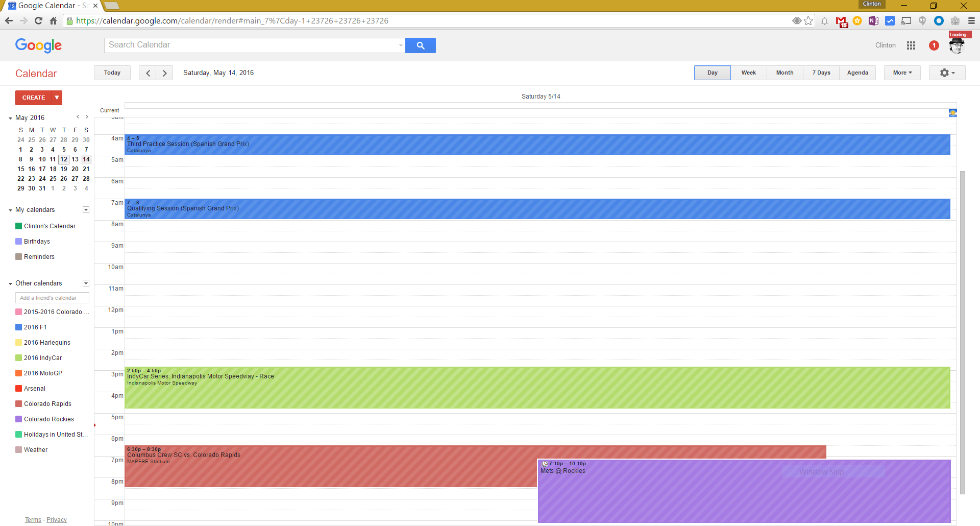The height and width of the screenshot is (526, 980).
Task: Switch to Agenda view
Action: click(x=857, y=73)
